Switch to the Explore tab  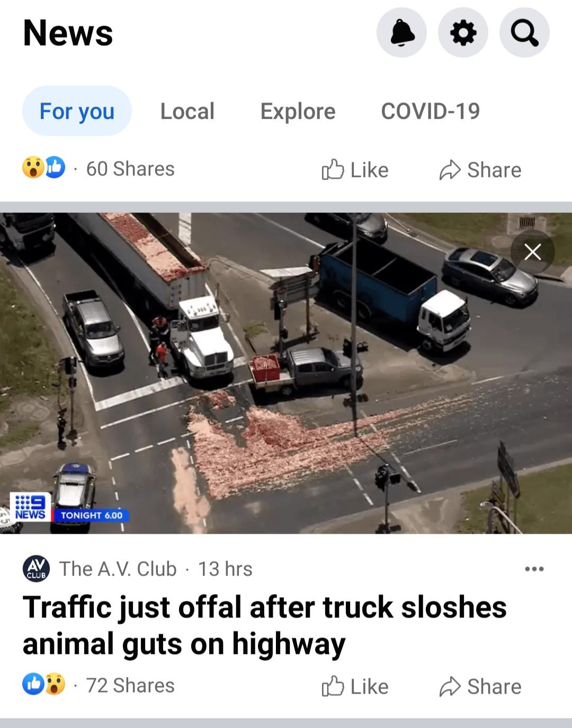coord(298,111)
